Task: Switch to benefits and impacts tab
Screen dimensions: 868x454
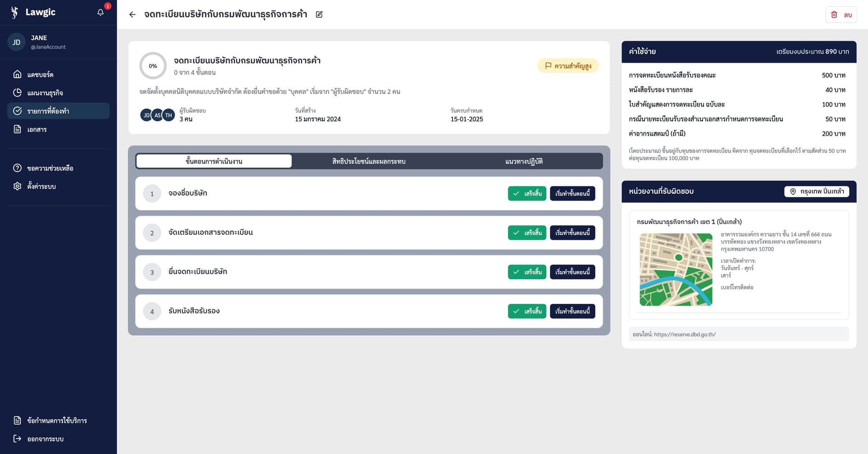Action: click(x=368, y=161)
